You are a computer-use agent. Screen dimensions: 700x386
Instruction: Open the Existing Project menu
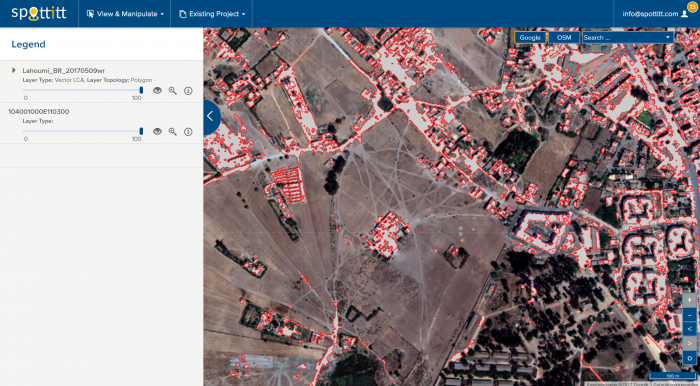(x=212, y=14)
